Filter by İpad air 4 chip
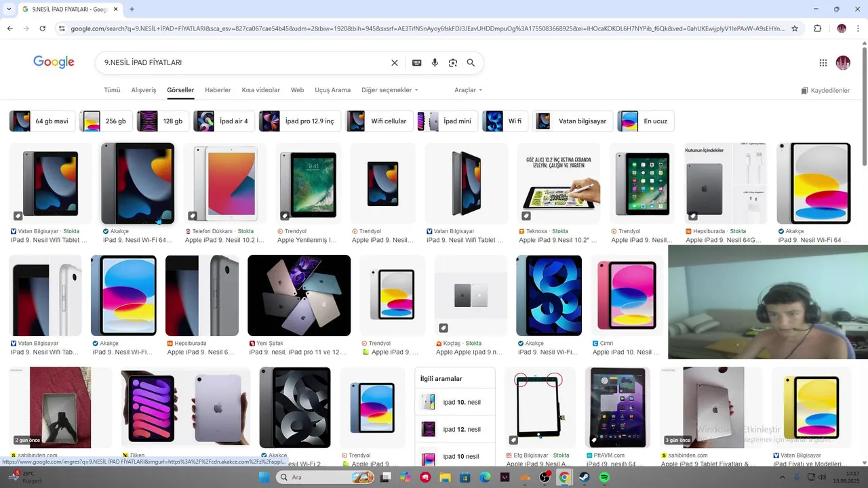This screenshot has height=488, width=868. (224, 121)
